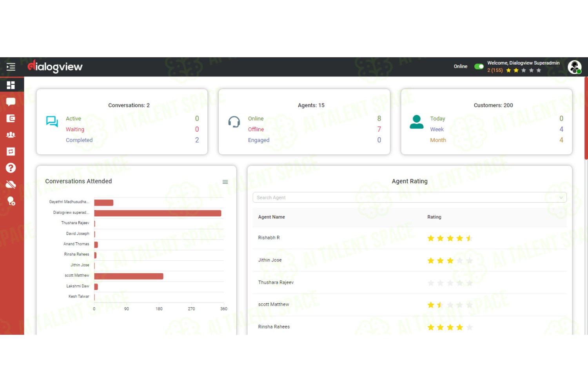This screenshot has height=392, width=588.
Task: Click the Customers: 200 heading
Action: pyautogui.click(x=493, y=105)
